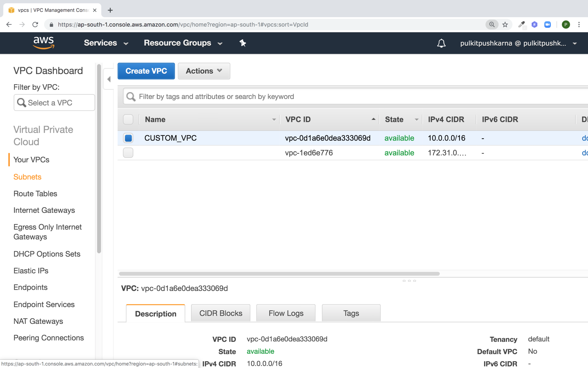
Task: Open the Flow Logs tab
Action: point(286,313)
